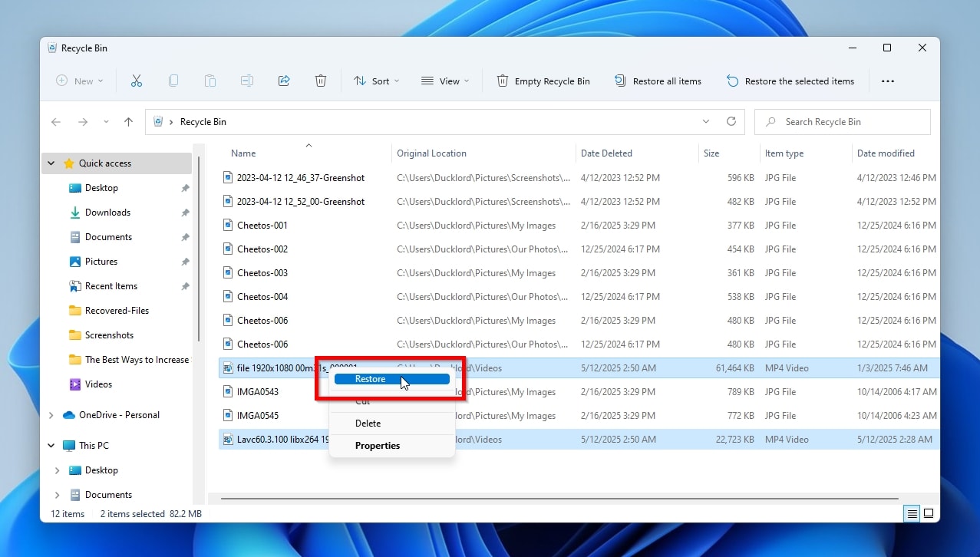Switch to large icons view in status bar
The width and height of the screenshot is (980, 557).
(x=928, y=513)
